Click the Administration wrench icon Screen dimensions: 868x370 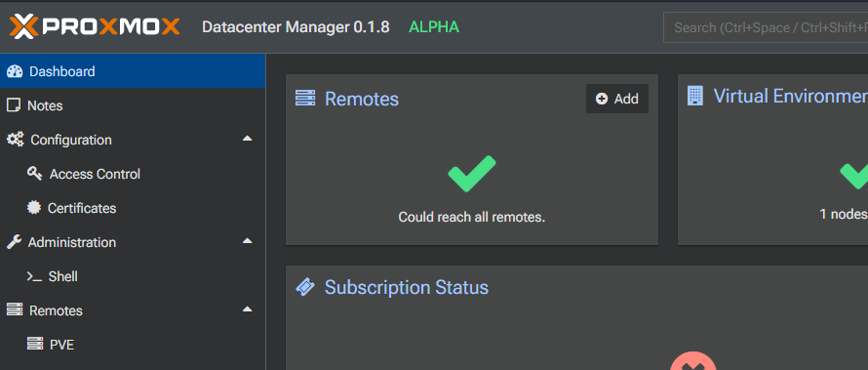coord(14,242)
